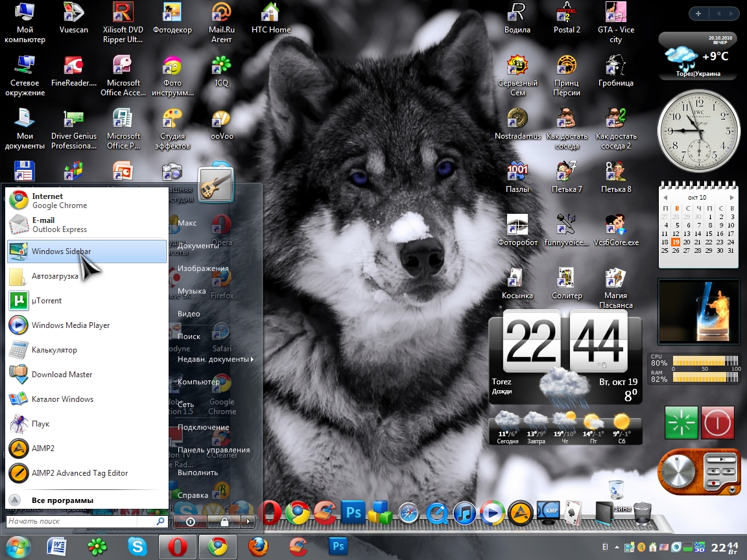The width and height of the screenshot is (747, 560).
Task: Expand shutdown options arrow in Start menu
Action: (x=247, y=521)
